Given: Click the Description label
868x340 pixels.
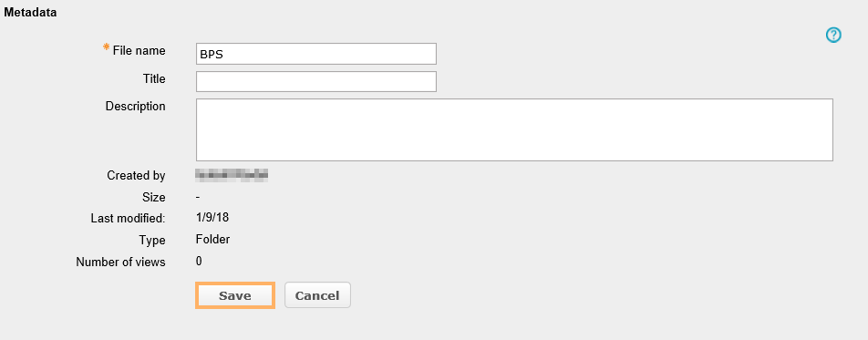Looking at the screenshot, I should pyautogui.click(x=136, y=107).
